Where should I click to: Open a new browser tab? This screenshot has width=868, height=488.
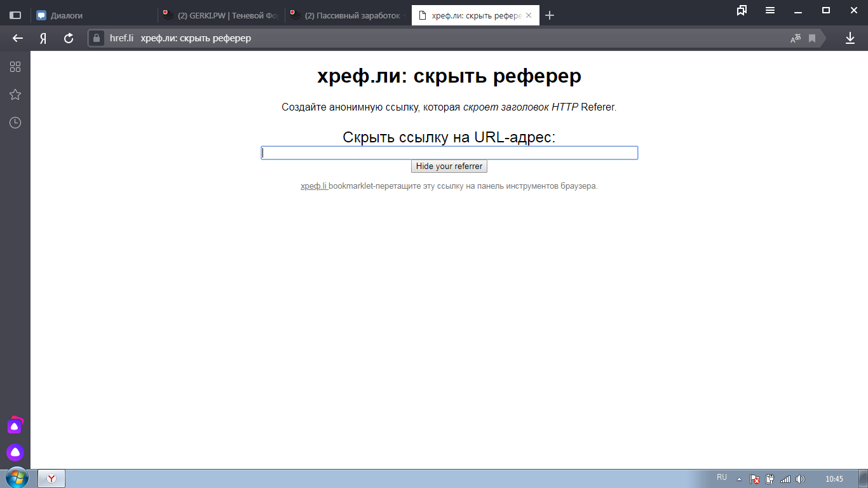coord(550,15)
